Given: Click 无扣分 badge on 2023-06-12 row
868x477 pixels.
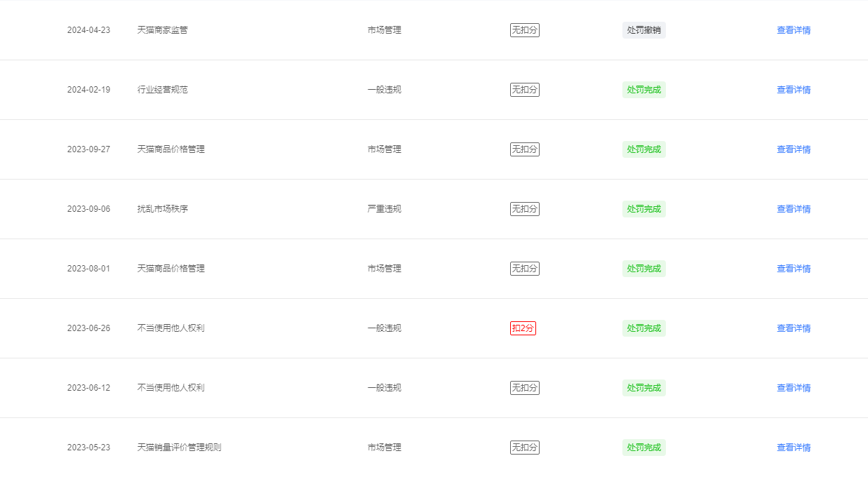Looking at the screenshot, I should (x=525, y=388).
